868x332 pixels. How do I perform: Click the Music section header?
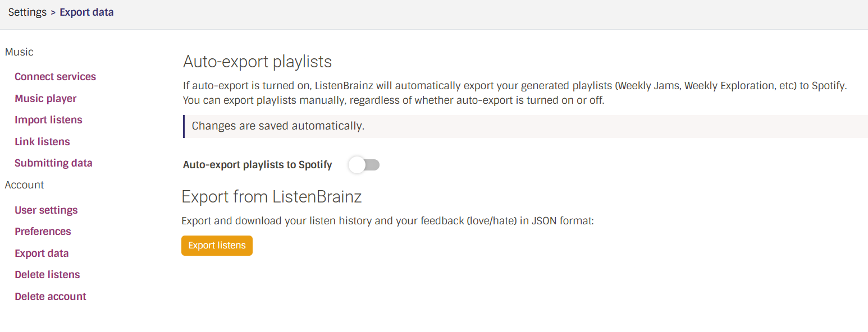19,52
